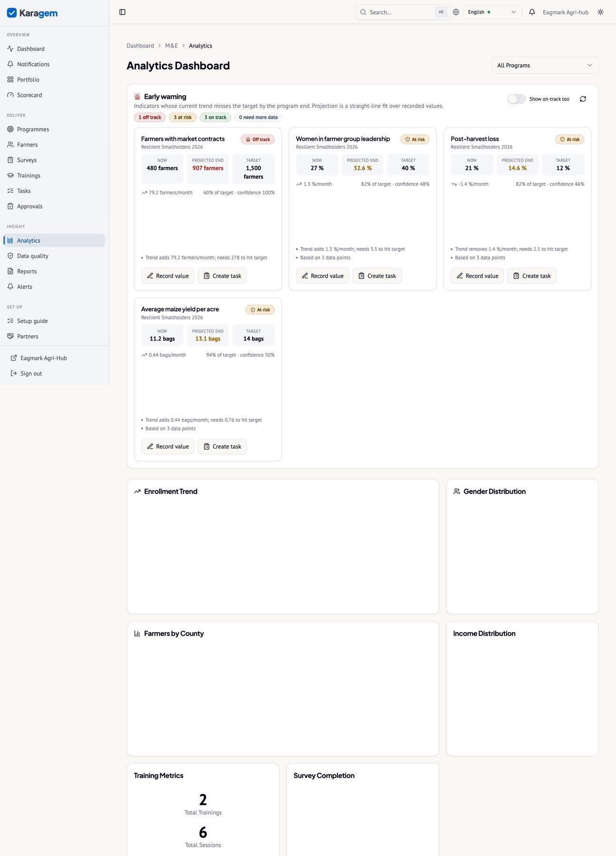This screenshot has height=856, width=616.
Task: Record value for Post-harvest loss
Action: coord(477,276)
